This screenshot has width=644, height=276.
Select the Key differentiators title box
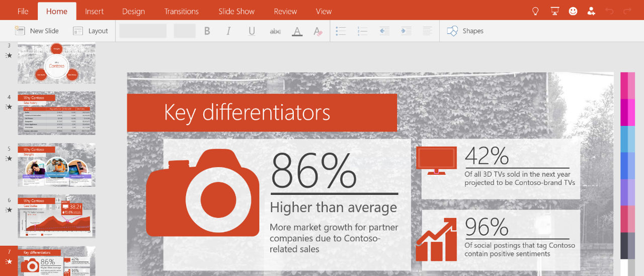coord(262,112)
